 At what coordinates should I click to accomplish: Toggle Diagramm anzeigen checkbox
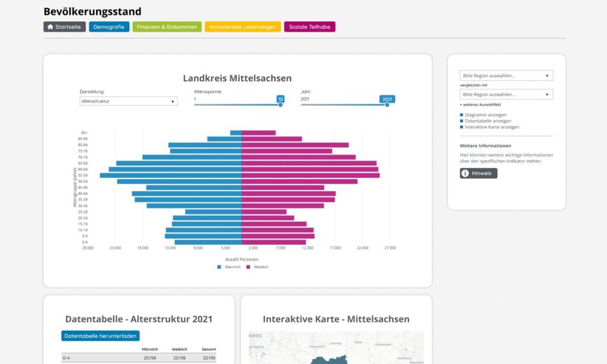pos(461,114)
